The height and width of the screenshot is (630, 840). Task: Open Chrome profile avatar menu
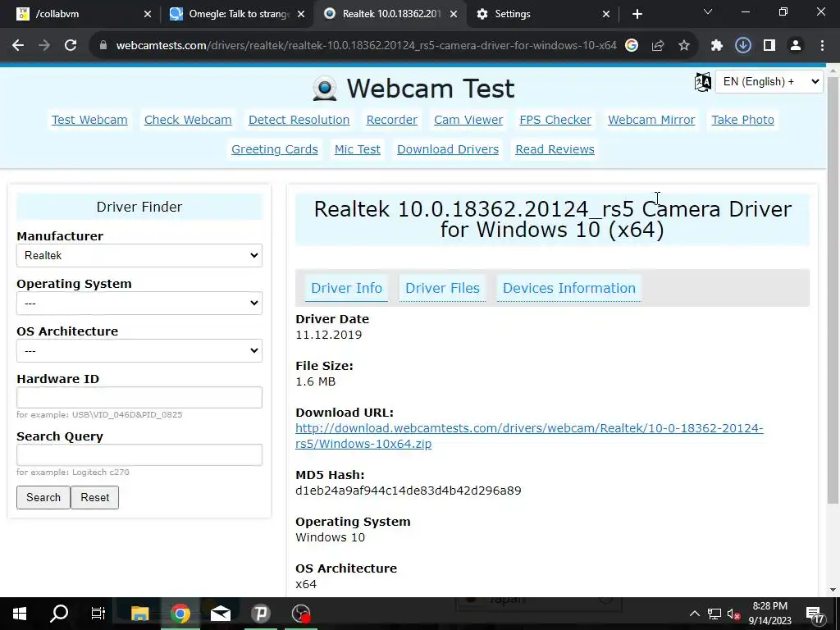tap(796, 46)
